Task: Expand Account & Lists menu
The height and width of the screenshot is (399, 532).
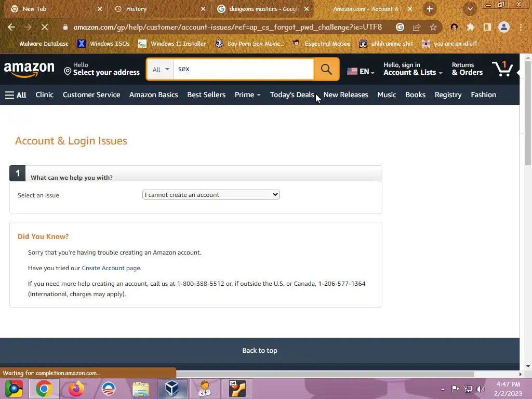Action: pyautogui.click(x=413, y=69)
